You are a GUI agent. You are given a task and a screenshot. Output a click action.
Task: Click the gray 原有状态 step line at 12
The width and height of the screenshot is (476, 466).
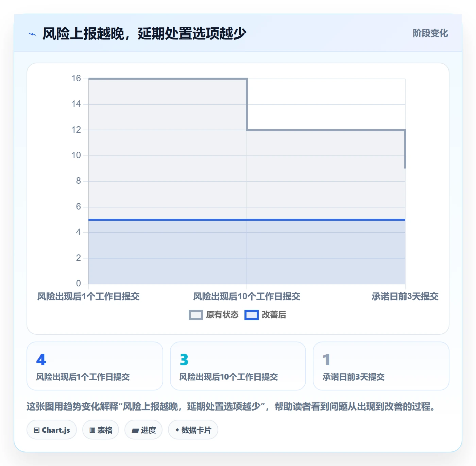pos(326,130)
